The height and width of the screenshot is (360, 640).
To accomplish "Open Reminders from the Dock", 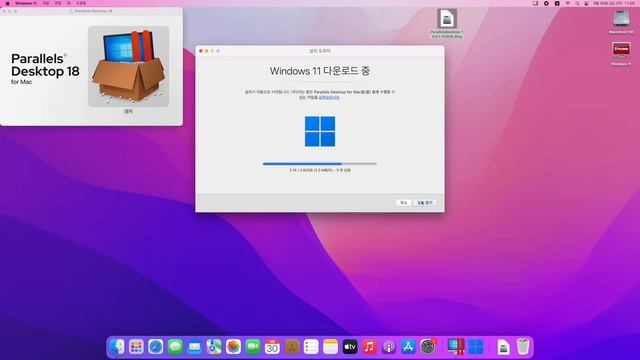I will pyautogui.click(x=311, y=347).
